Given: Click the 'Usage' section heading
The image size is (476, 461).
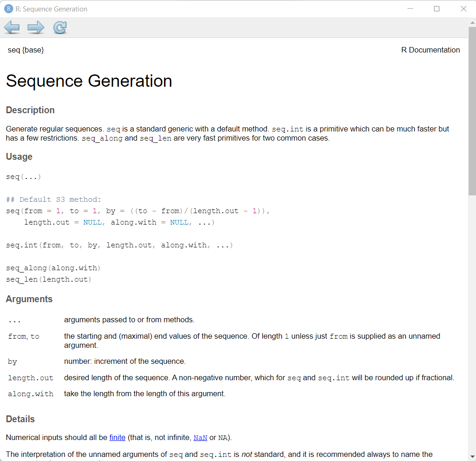Looking at the screenshot, I should pyautogui.click(x=19, y=157).
